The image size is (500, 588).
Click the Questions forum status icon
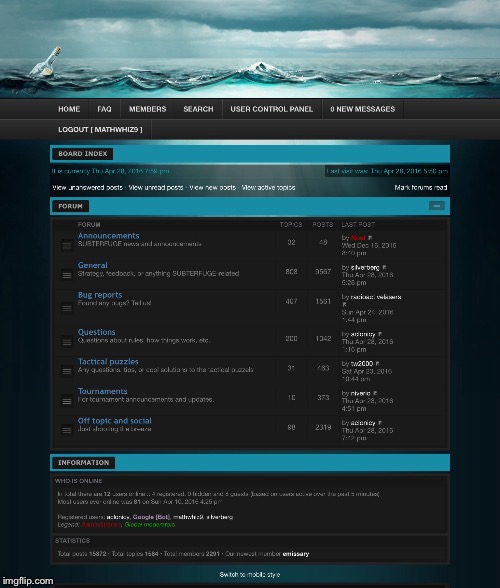coord(67,342)
